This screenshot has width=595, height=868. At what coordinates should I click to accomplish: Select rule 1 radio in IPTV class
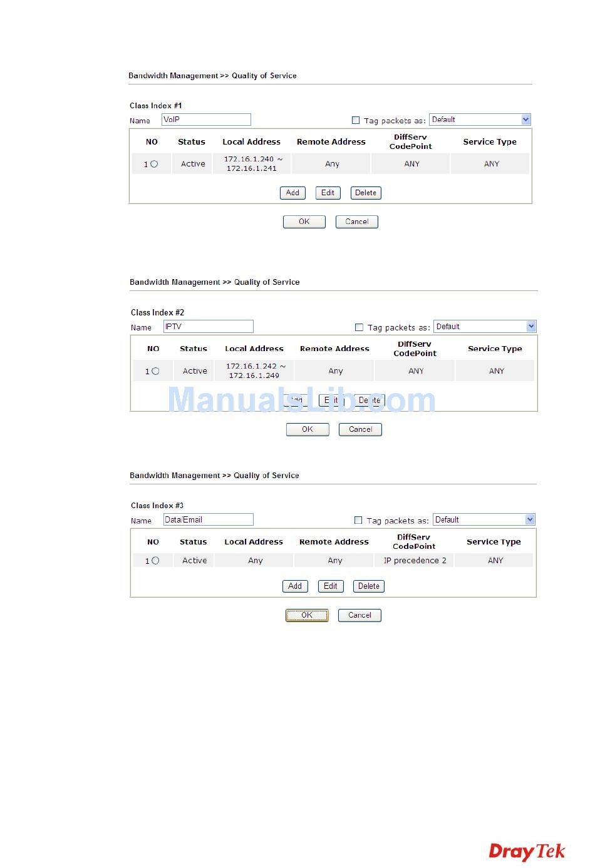pyautogui.click(x=155, y=371)
